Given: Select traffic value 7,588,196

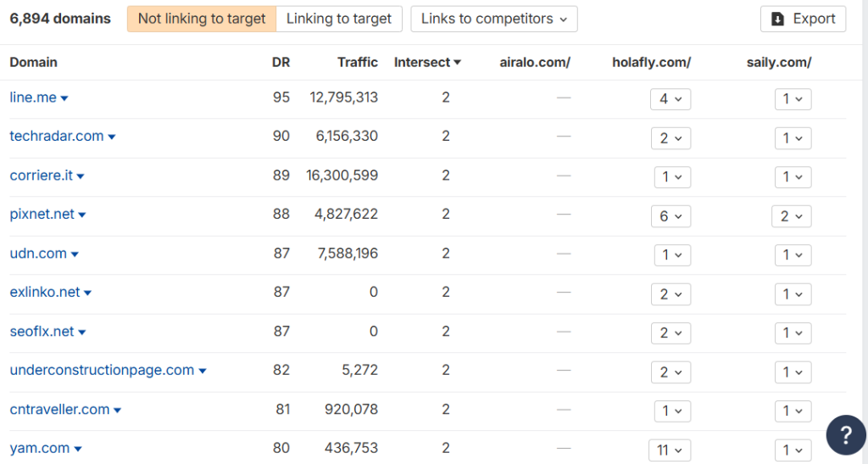Looking at the screenshot, I should click(348, 254).
